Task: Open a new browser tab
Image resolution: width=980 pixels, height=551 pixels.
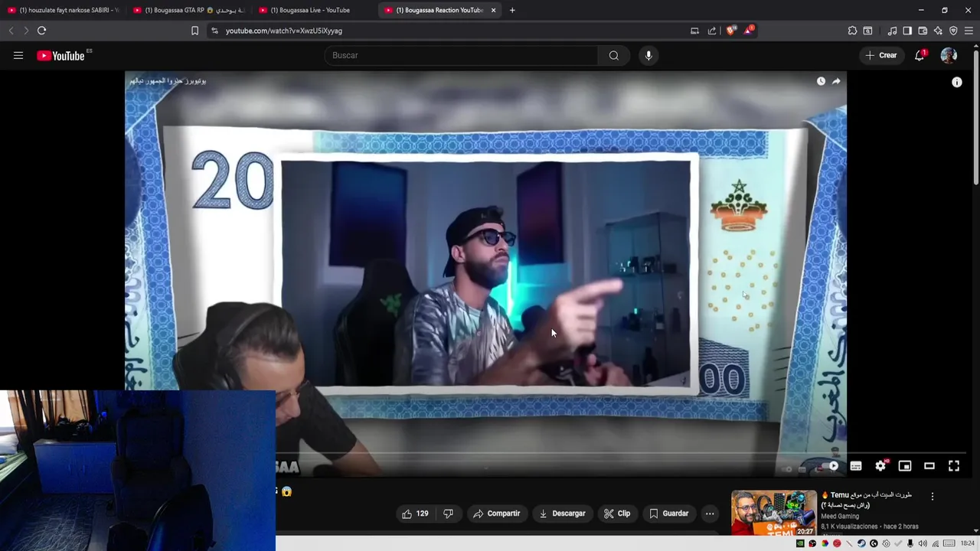Action: pos(512,10)
